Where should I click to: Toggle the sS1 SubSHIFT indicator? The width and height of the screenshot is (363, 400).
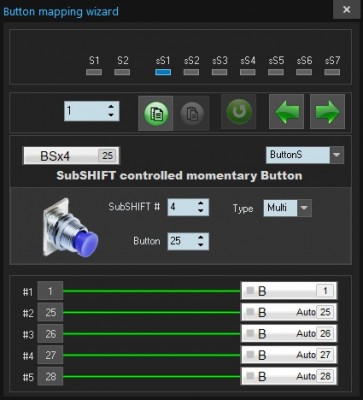point(163,72)
